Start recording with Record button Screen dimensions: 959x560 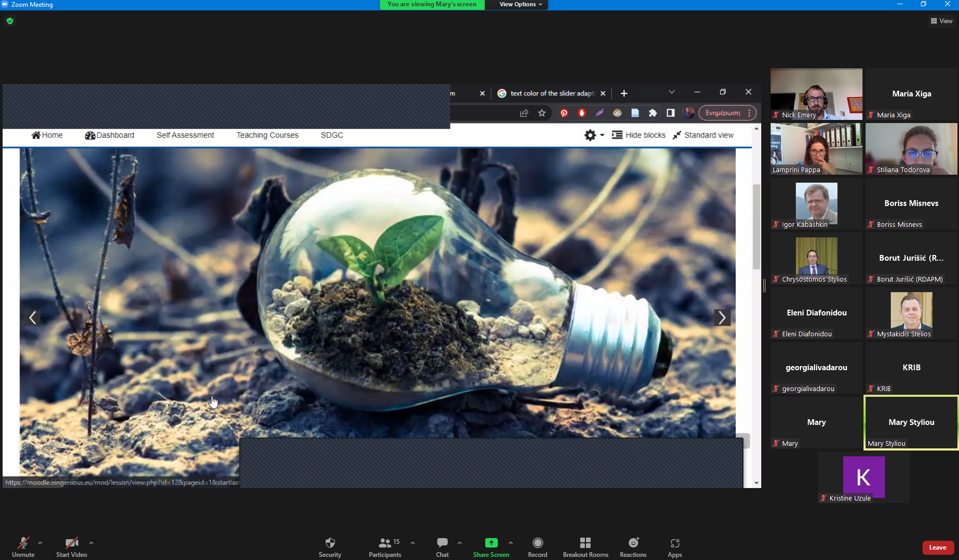(537, 547)
